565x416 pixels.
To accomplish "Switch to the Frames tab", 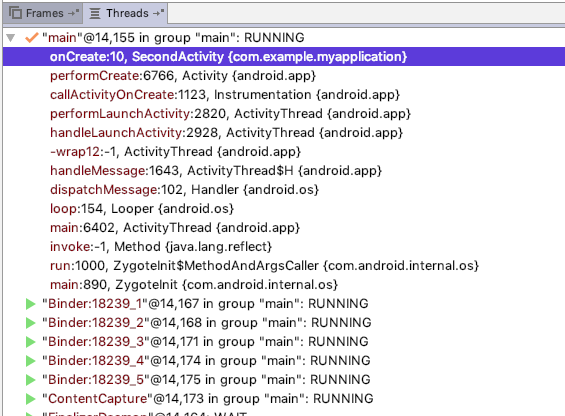I will (43, 13).
